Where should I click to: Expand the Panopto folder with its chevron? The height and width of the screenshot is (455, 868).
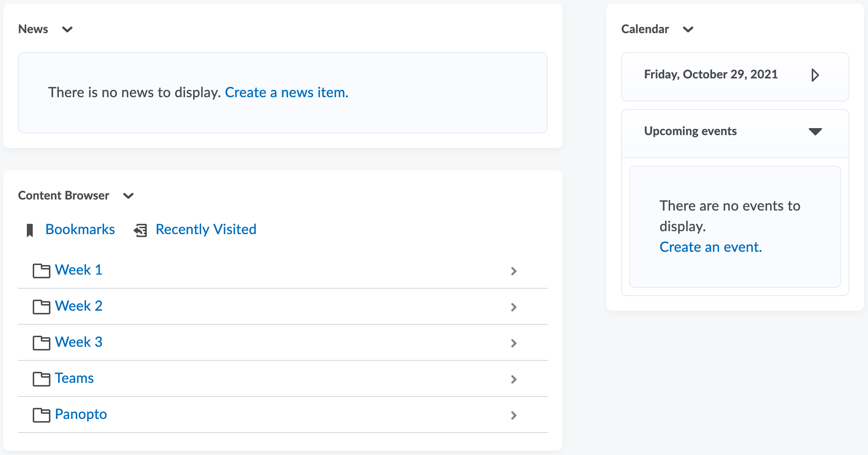[x=514, y=415]
